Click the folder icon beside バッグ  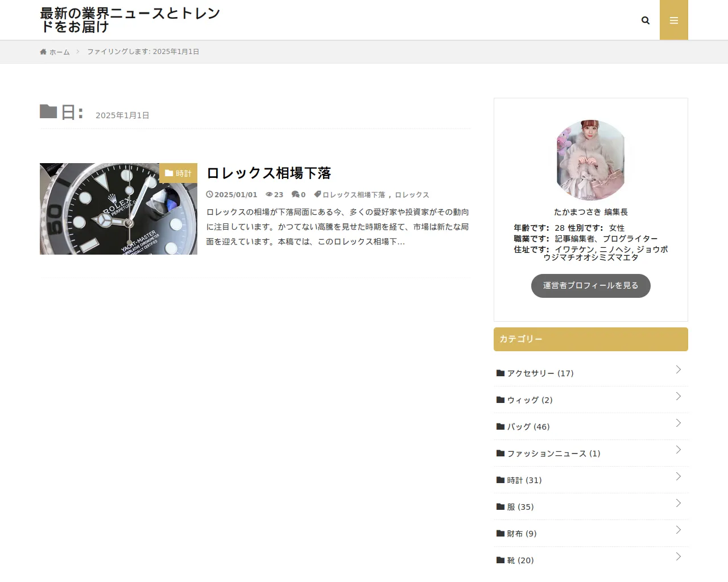pyautogui.click(x=500, y=426)
